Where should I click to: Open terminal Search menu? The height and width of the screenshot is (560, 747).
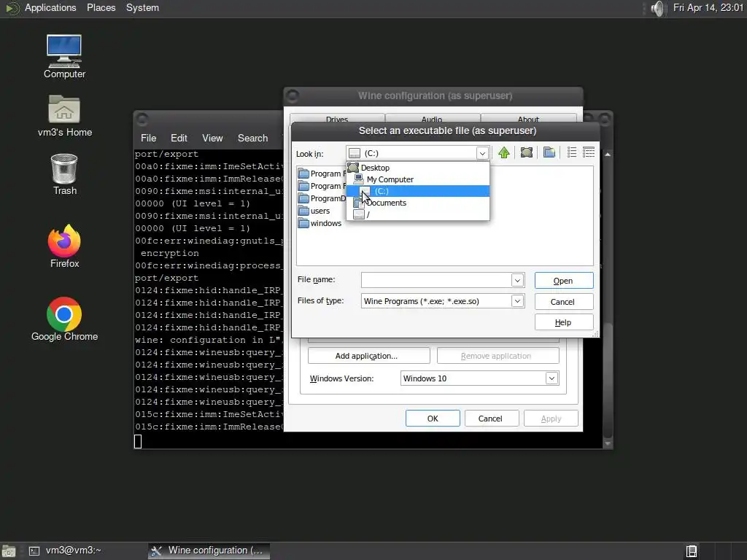coord(252,138)
